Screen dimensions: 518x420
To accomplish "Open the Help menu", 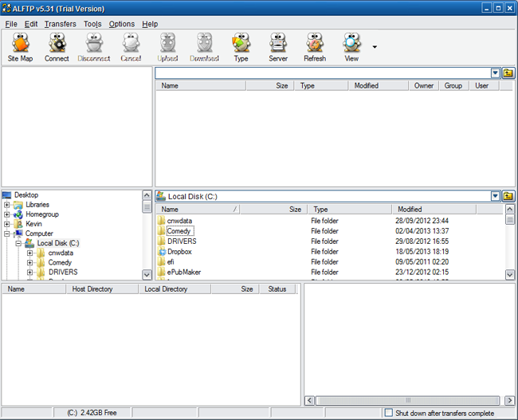I will click(150, 24).
